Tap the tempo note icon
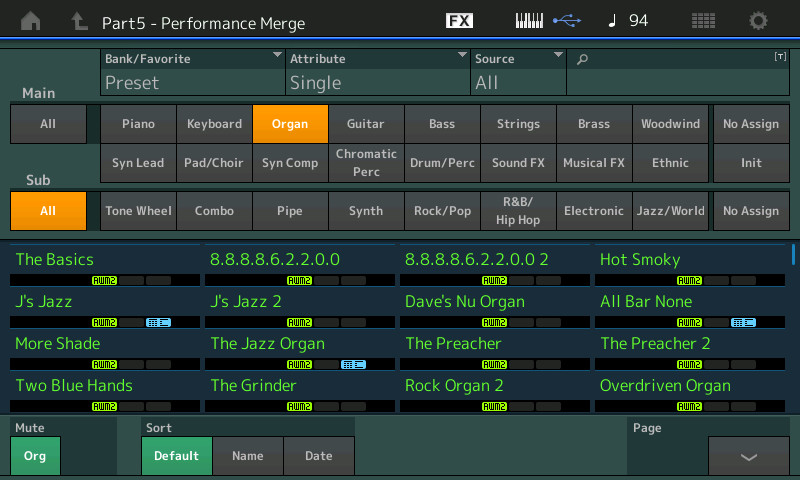 (613, 21)
